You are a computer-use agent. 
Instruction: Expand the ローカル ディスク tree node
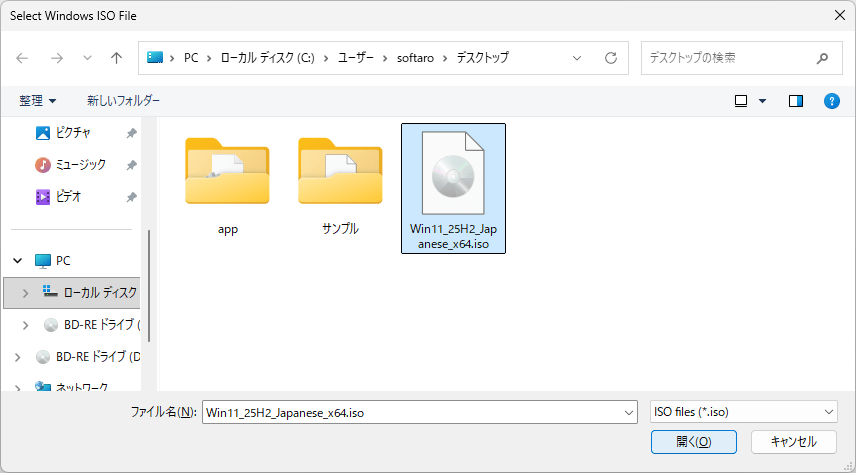[25, 293]
